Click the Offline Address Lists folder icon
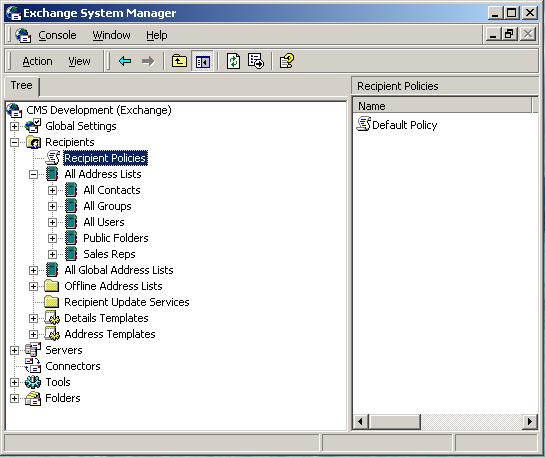 click(x=52, y=286)
